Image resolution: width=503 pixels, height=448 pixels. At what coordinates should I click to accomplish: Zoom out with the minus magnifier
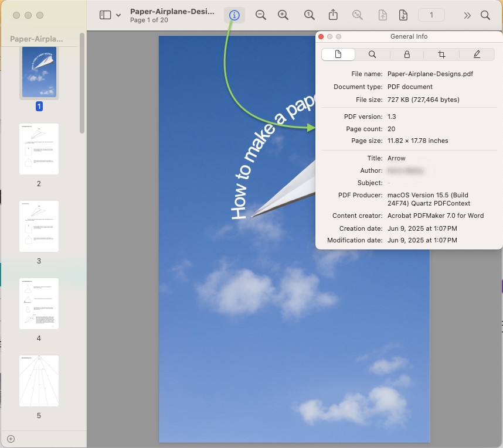coord(260,15)
